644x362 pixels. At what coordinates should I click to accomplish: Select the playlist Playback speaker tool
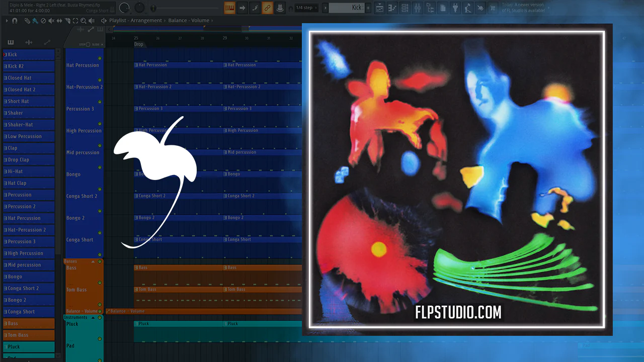coord(91,21)
